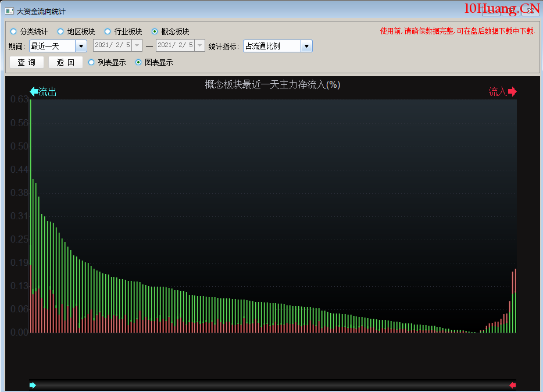Viewport: 543px width, 392px height.
Task: Click the tallest green bar at chart left
Action: pyautogui.click(x=31, y=183)
